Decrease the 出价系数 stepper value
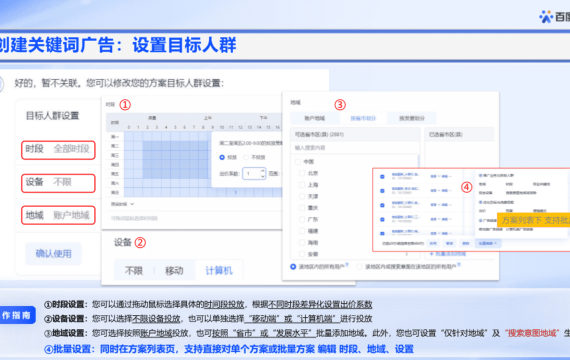The height and width of the screenshot is (360, 570). pos(262,176)
